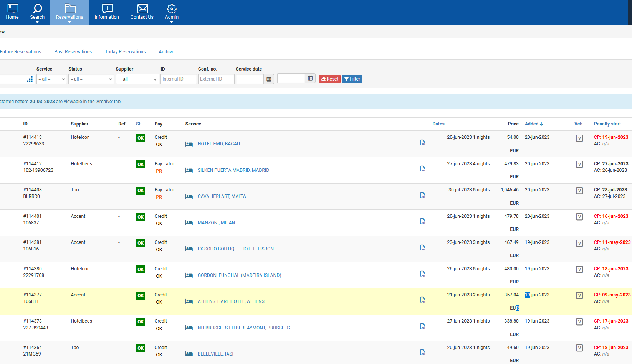Click the red Reset button
Viewport: 632px width, 364px height.
click(329, 79)
